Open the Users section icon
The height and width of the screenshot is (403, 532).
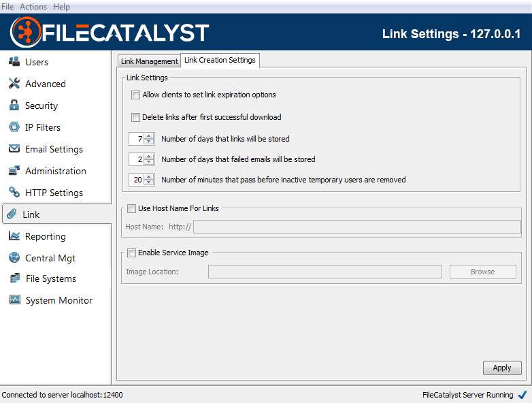click(x=14, y=61)
